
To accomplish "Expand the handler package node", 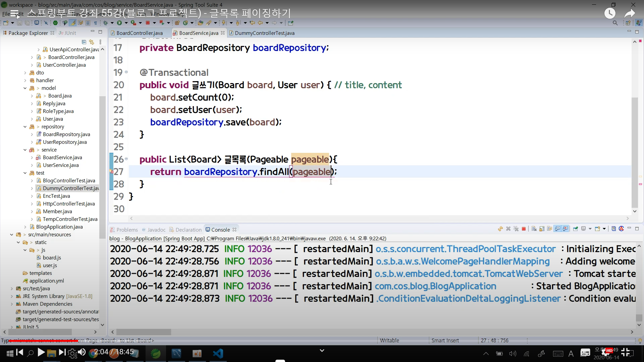I will (x=25, y=80).
